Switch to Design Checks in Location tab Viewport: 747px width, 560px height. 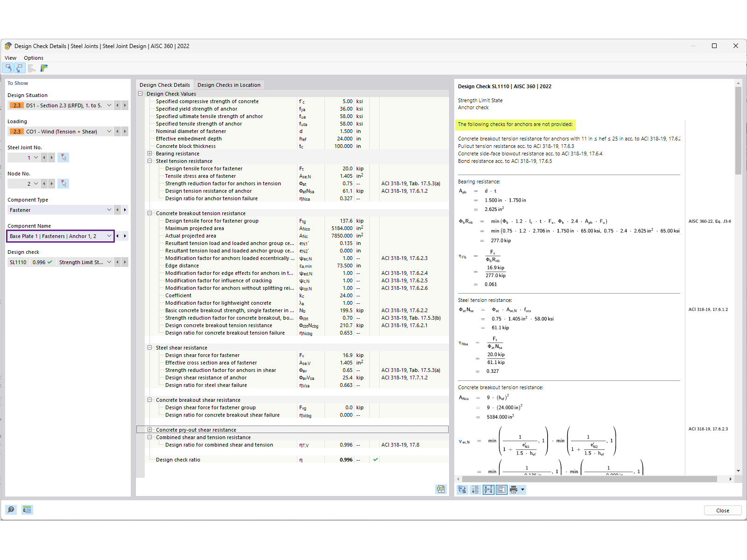click(229, 84)
